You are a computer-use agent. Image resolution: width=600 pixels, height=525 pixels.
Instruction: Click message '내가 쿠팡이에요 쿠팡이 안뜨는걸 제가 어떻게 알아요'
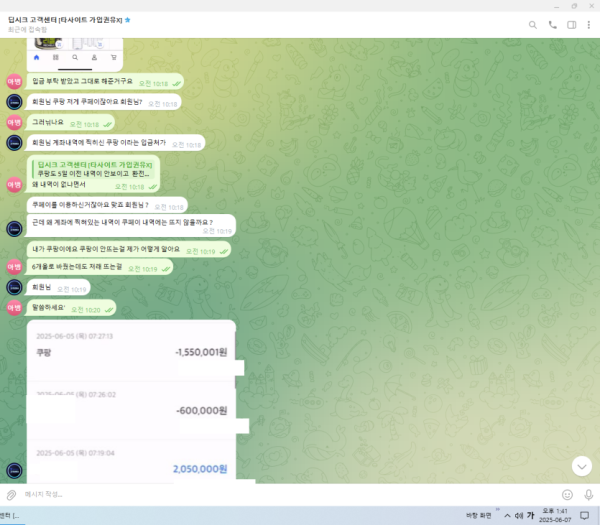129,249
